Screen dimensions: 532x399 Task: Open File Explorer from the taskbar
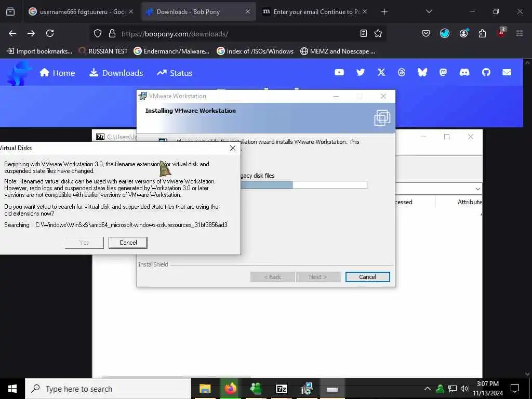tap(205, 389)
